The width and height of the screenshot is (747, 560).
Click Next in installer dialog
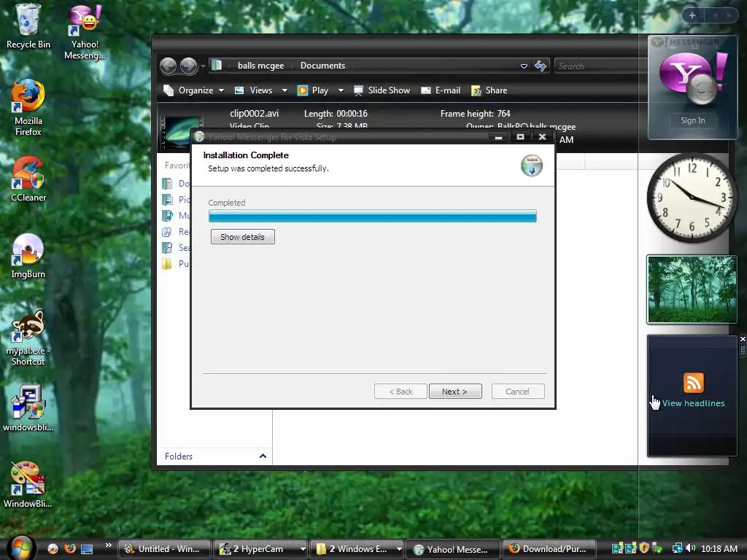tap(455, 392)
